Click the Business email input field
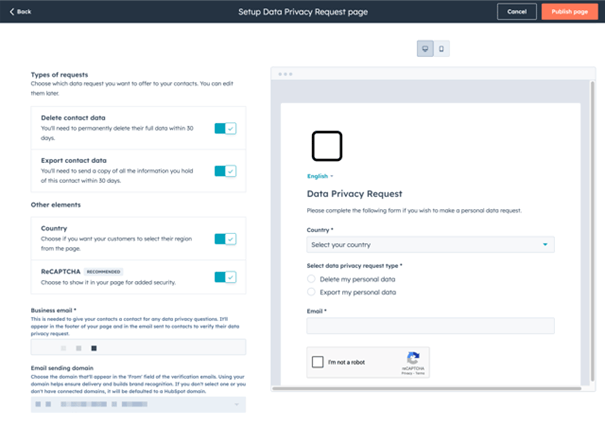This screenshot has height=427, width=605. (138, 347)
